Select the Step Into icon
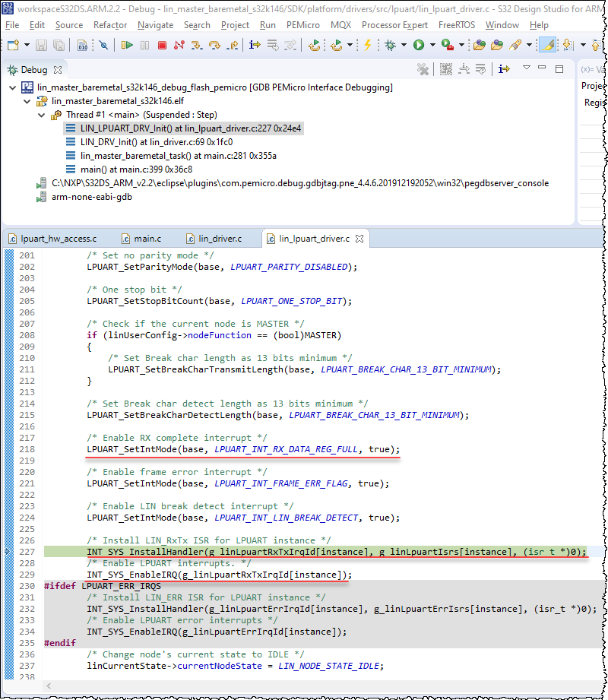 click(197, 46)
